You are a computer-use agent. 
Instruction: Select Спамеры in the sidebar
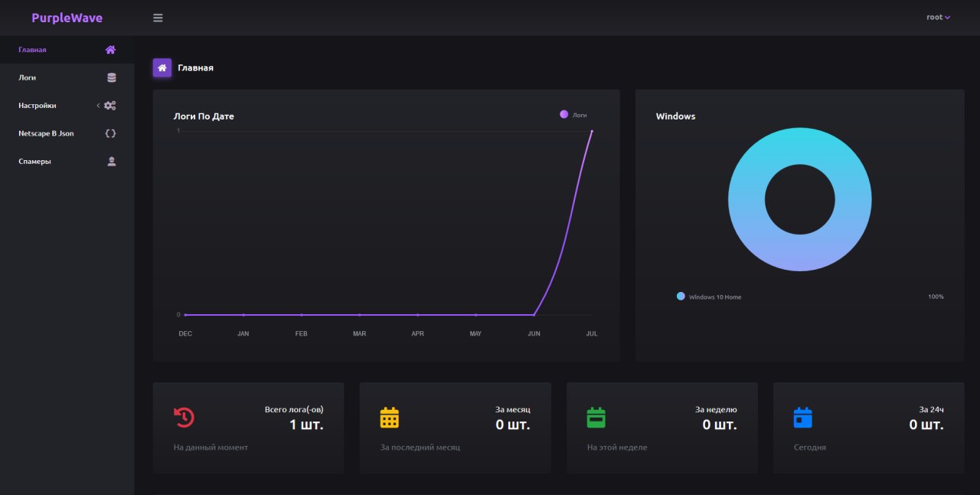pos(34,162)
